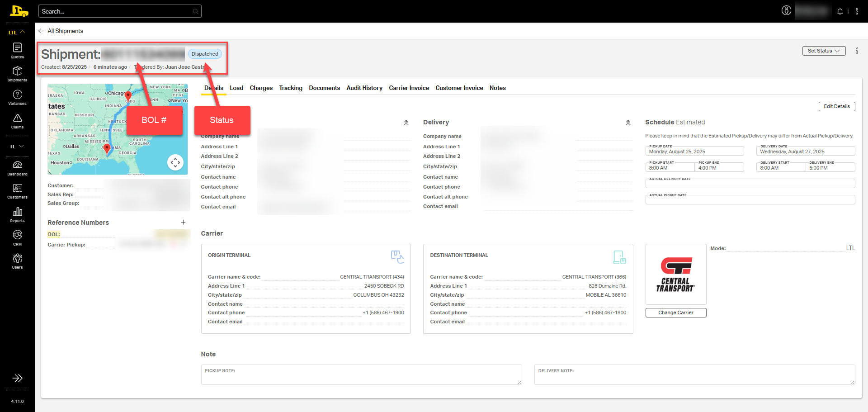Screen dimensions: 868x412
Task: Click the All Shipments link
Action: [66, 31]
